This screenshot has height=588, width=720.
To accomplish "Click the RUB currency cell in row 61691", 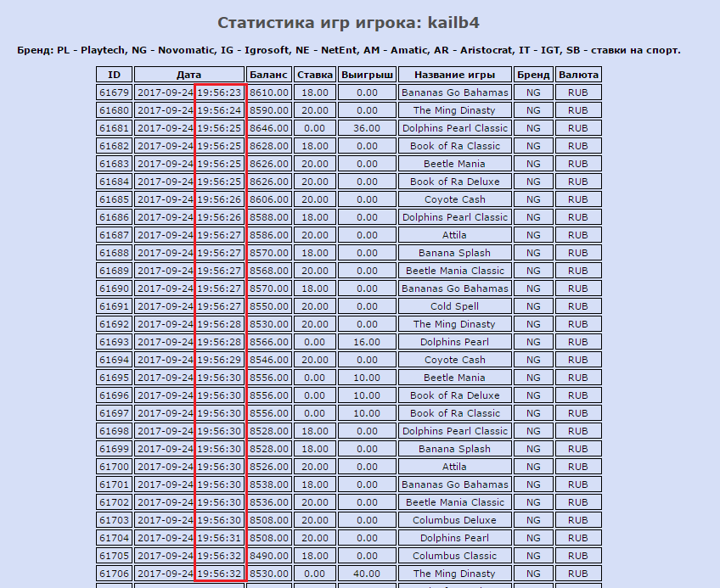I will click(x=578, y=306).
